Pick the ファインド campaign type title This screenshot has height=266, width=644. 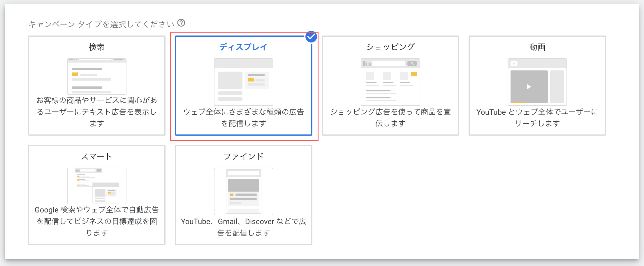(244, 156)
